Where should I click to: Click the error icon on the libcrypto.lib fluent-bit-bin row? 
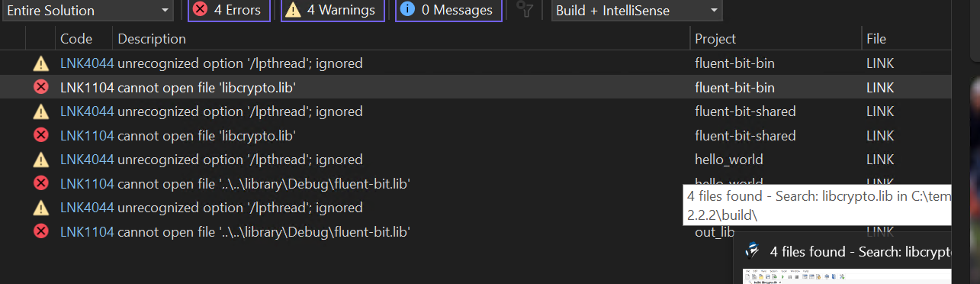tap(41, 87)
